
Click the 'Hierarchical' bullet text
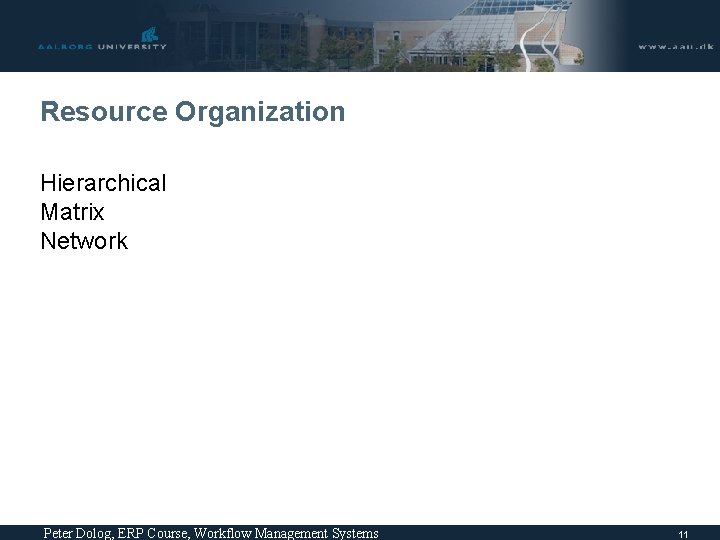[103, 183]
